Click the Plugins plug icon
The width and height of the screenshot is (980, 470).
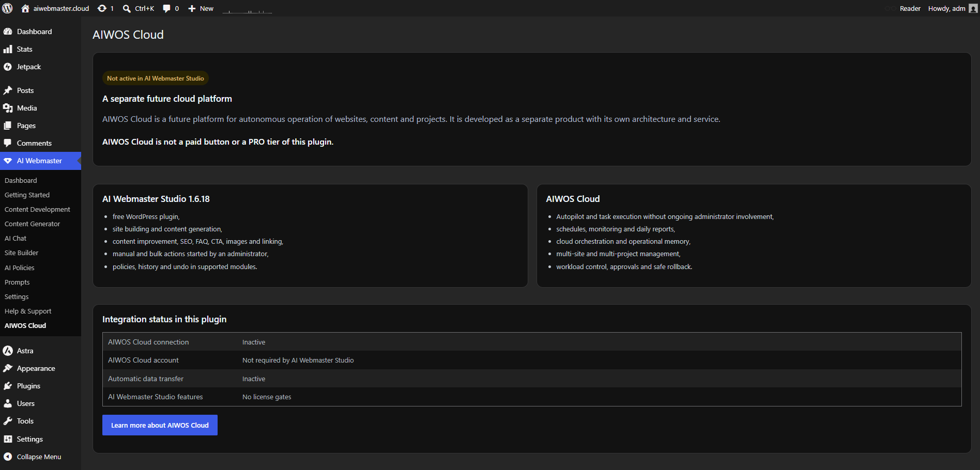click(8, 386)
